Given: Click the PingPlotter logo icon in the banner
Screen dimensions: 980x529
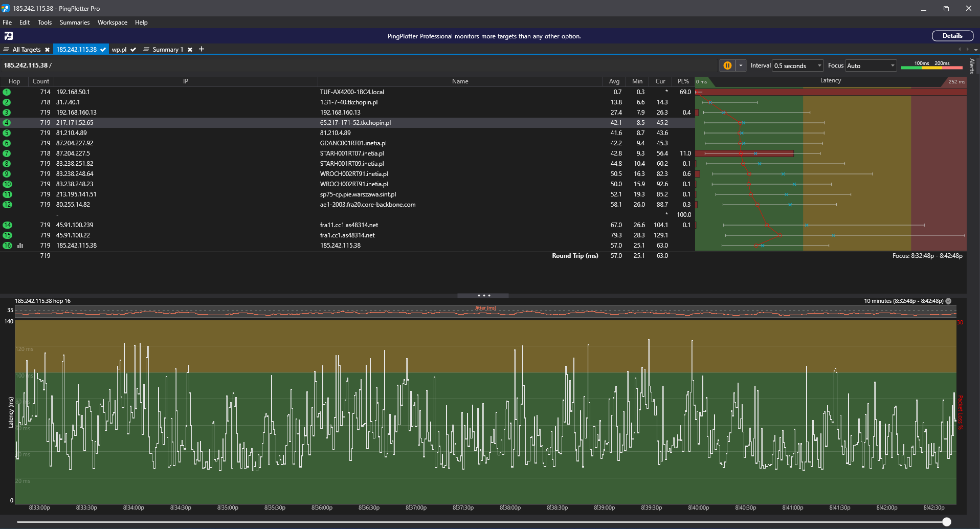Looking at the screenshot, I should 9,36.
